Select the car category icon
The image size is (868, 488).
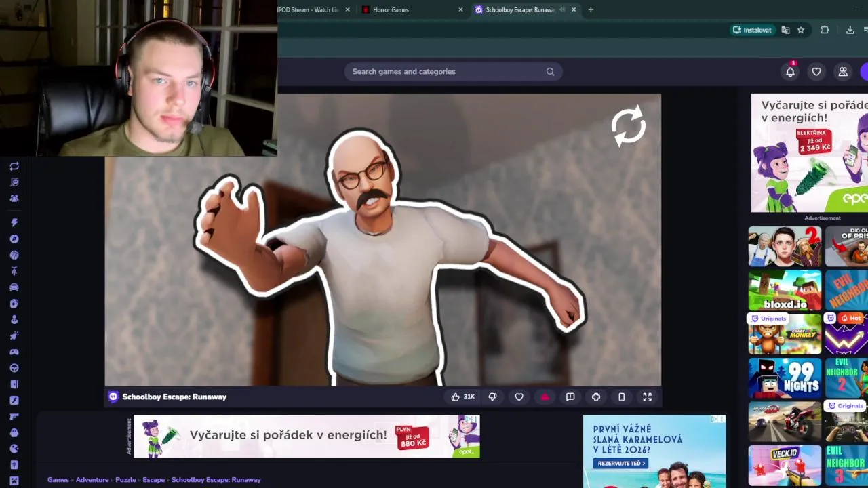[14, 287]
